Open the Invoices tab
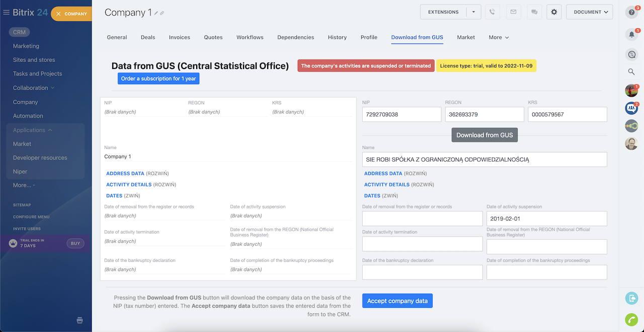This screenshot has width=644, height=332. tap(179, 37)
